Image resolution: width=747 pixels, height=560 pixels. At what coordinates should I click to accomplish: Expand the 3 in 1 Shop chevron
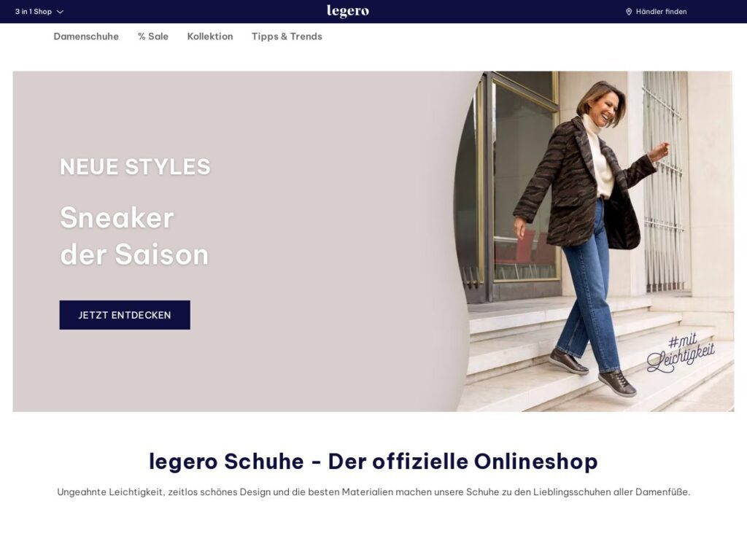coord(60,12)
